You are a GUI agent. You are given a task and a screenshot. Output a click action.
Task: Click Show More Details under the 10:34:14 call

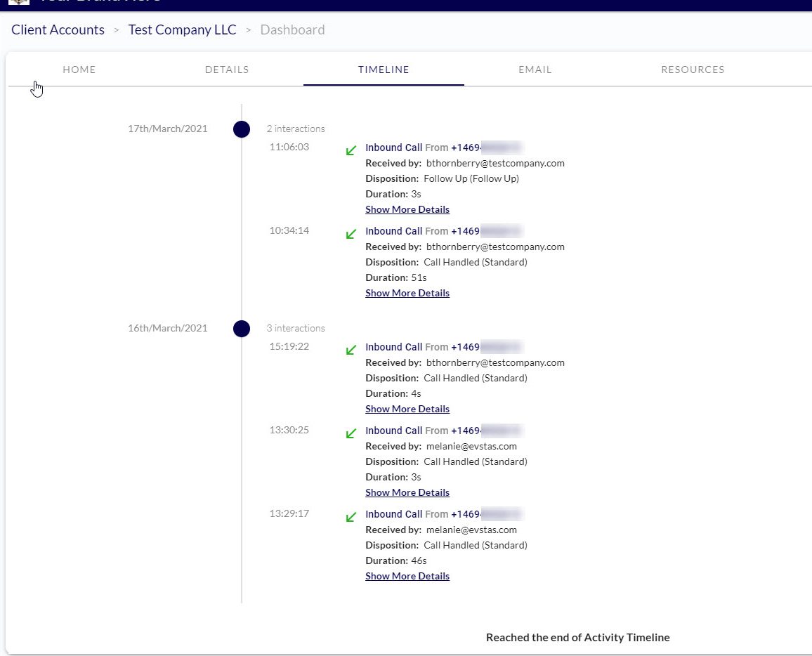(407, 293)
